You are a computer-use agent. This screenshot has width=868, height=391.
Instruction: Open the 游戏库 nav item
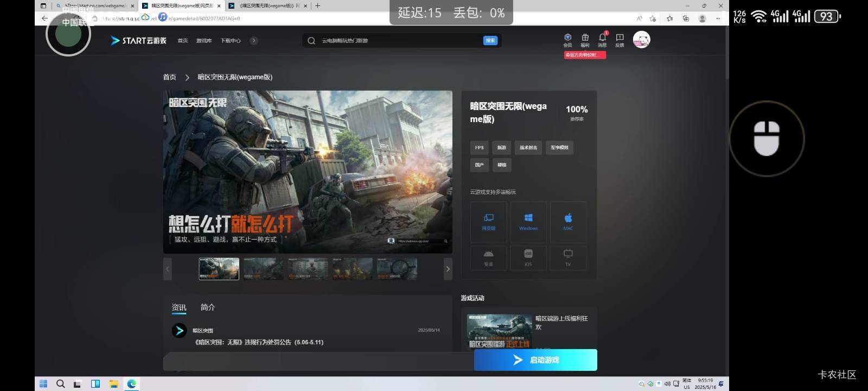point(204,41)
